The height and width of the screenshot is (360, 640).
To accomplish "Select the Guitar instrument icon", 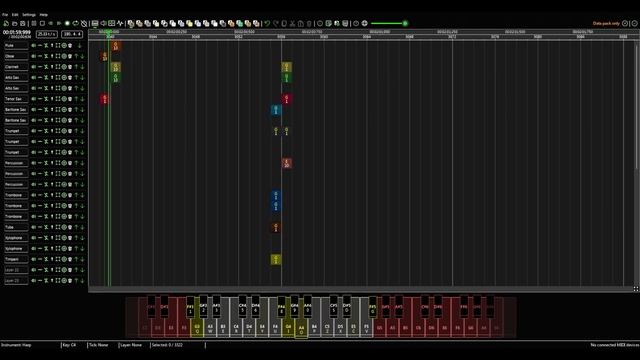I will coord(173,23).
